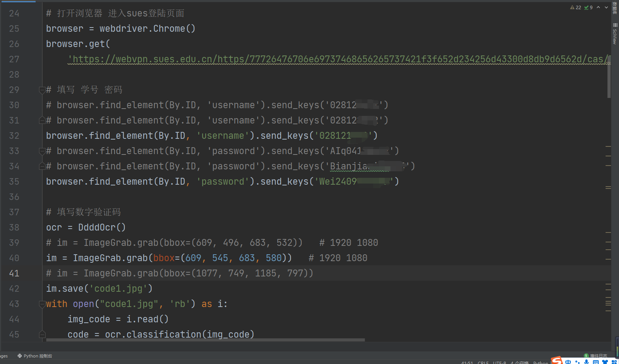Click the 9 typos checkmark indicator
Screen dimensions: 619x364
pos(588,7)
